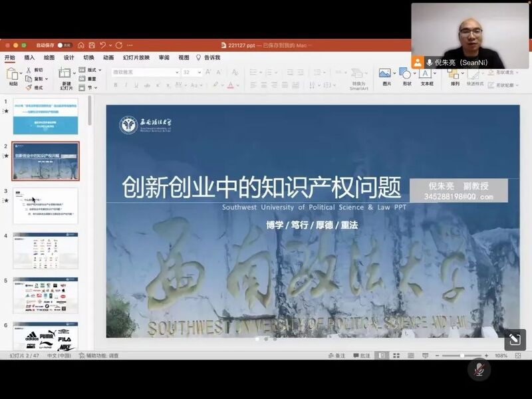Screen dimensions: 532x399
Task: Toggle the 自动保存 AutoSave switch
Action: [x=64, y=45]
